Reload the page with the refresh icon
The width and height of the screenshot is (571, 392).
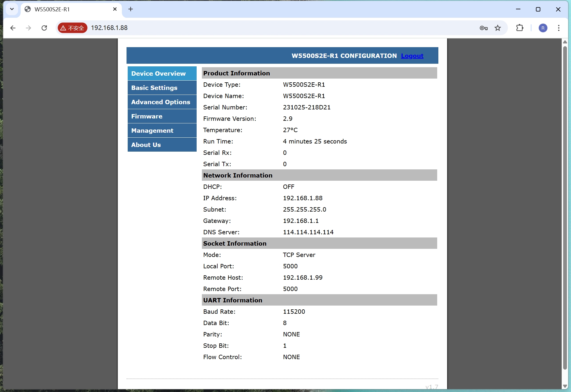coord(44,28)
